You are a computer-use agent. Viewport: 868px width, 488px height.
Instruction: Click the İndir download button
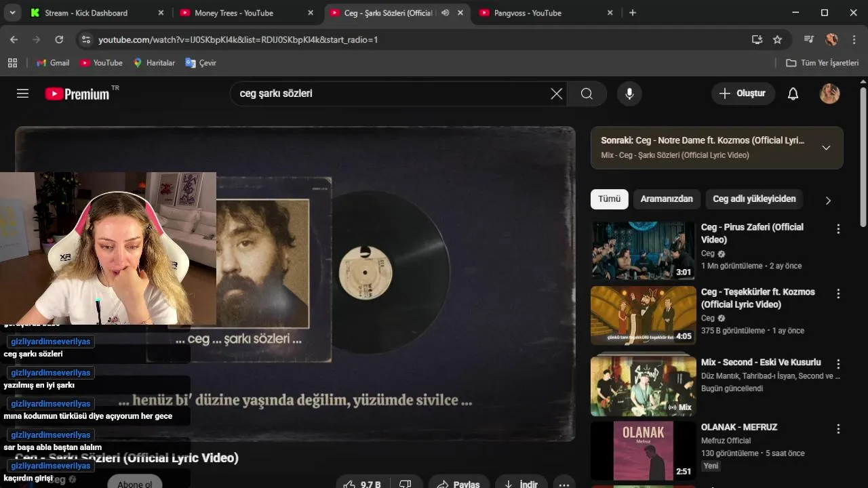tap(521, 484)
